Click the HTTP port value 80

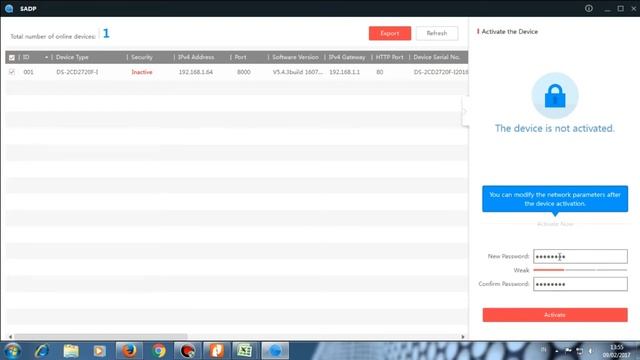[x=380, y=72]
